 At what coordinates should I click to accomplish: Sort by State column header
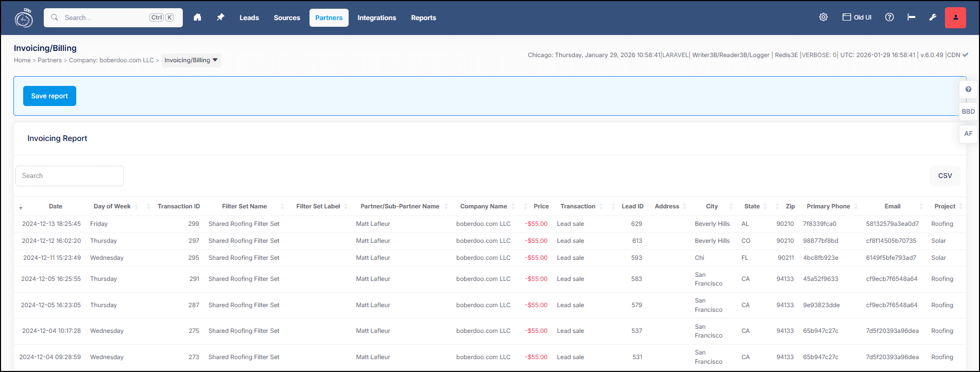point(752,206)
